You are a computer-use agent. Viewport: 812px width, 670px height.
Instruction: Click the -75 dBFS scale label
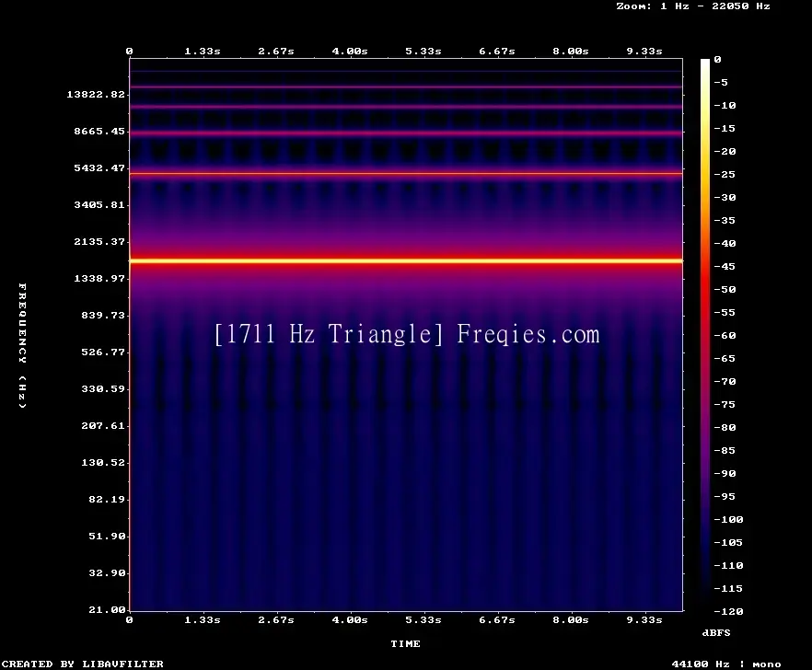point(725,404)
